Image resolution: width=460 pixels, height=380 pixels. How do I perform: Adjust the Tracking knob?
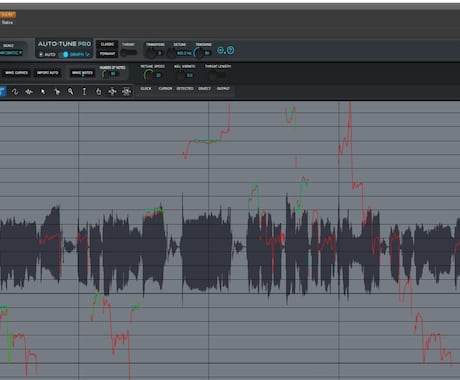199,53
